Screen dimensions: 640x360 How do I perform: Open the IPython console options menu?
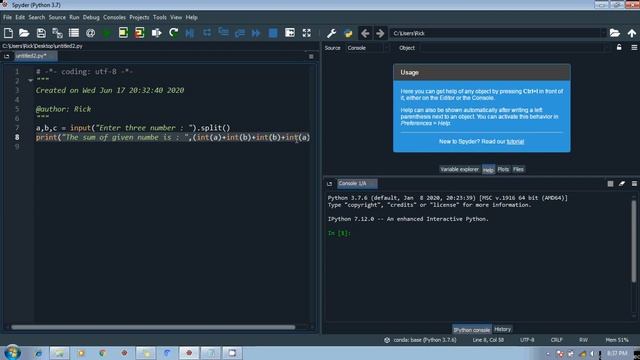point(634,184)
